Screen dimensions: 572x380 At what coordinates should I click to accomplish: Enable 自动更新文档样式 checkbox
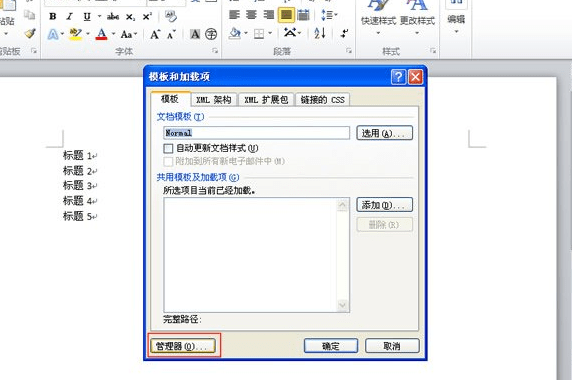point(168,148)
